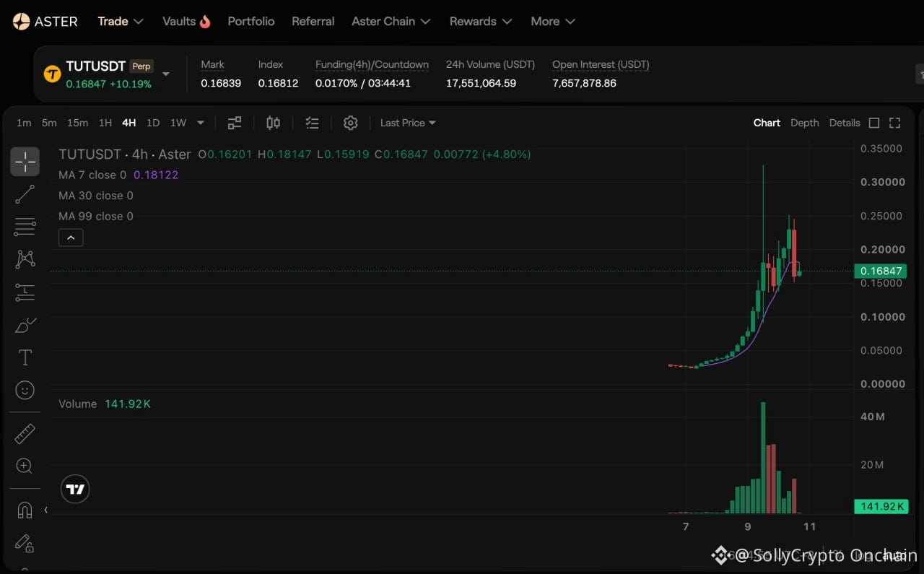Viewport: 924px width, 574px height.
Task: Select the 1D timeframe
Action: coord(153,123)
